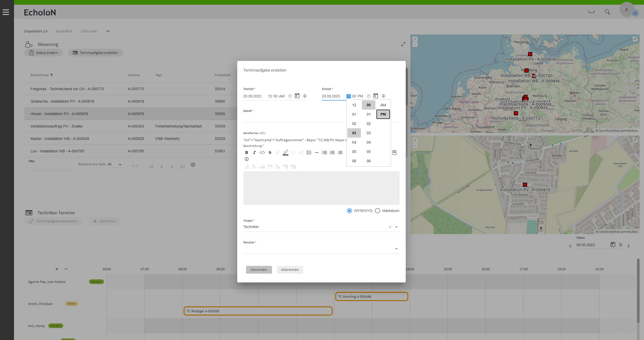Switch the editor to Markdown mode
This screenshot has height=340, width=644.
(x=377, y=211)
